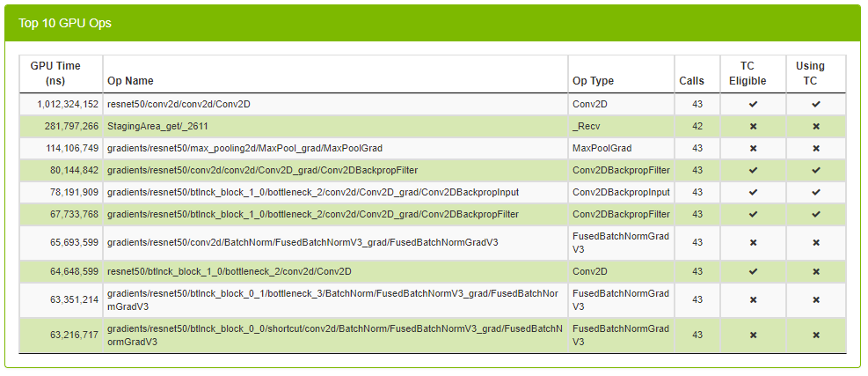
Task: Click the Using TC checkmark in first row
Action: 816,104
